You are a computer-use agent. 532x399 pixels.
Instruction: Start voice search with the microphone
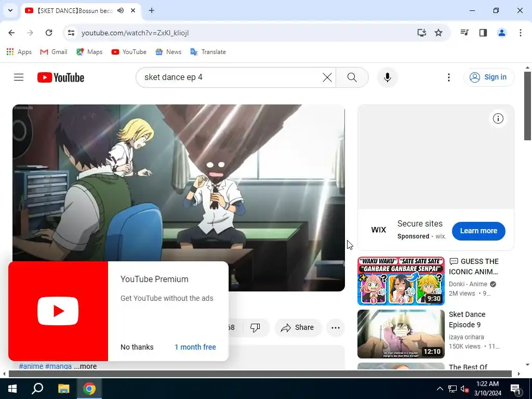pyautogui.click(x=387, y=77)
